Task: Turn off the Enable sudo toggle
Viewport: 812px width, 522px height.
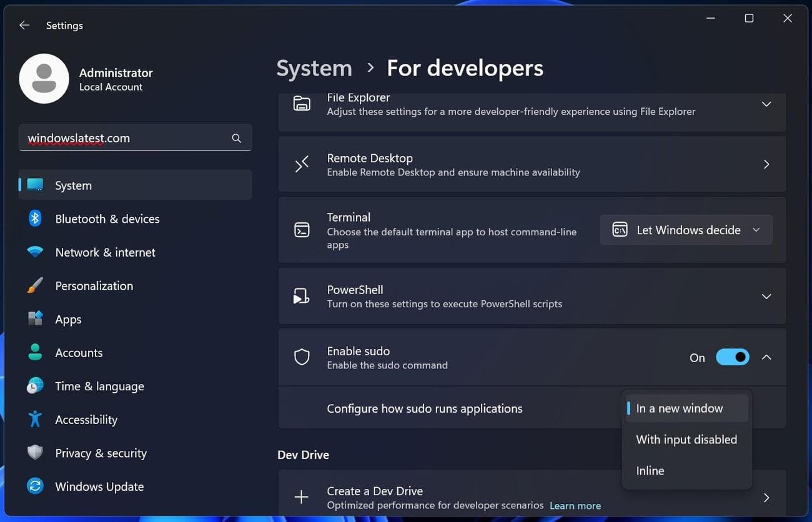Action: tap(732, 357)
